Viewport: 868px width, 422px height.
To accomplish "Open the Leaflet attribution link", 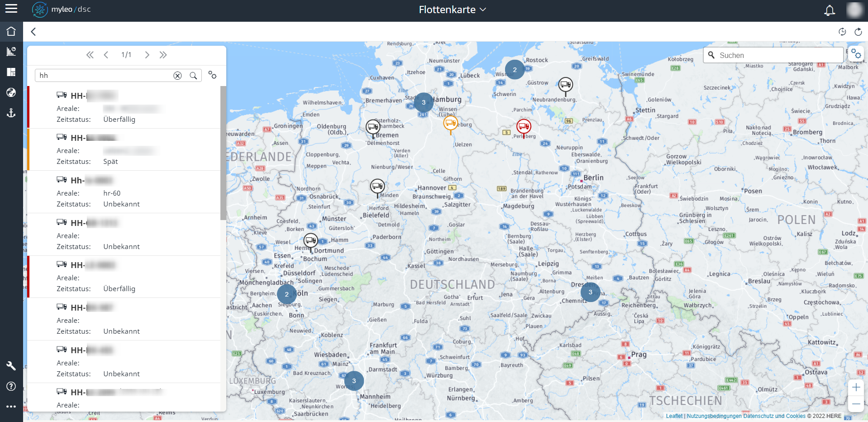I will point(674,416).
